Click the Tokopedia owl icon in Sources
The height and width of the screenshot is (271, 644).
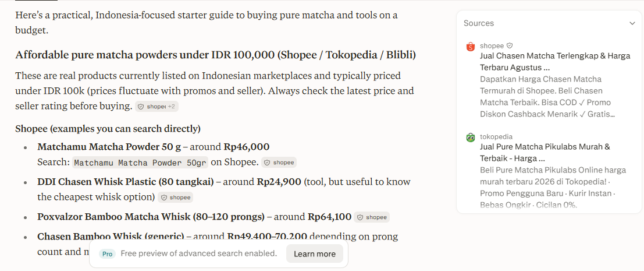click(x=471, y=138)
